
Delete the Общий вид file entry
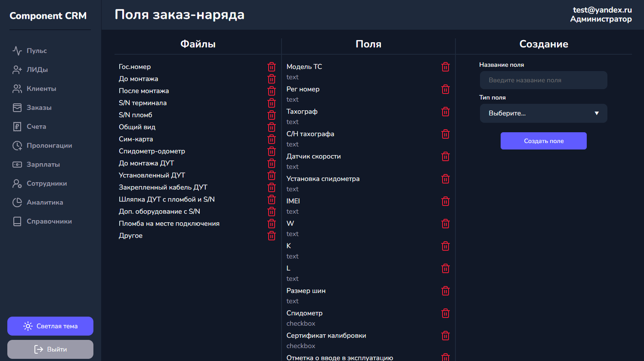pos(272,127)
